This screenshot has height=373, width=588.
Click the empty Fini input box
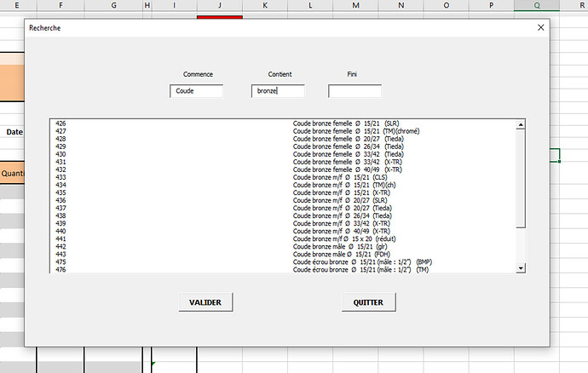pos(355,90)
